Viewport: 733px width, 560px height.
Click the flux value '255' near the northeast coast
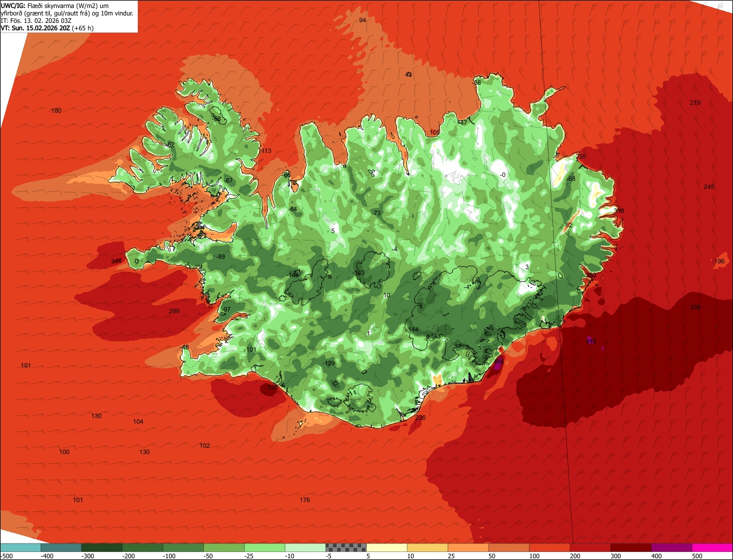(581, 156)
